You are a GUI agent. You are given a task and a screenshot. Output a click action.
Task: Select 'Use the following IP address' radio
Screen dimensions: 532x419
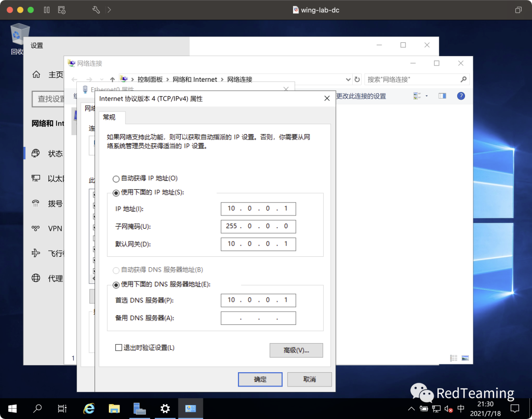(116, 193)
